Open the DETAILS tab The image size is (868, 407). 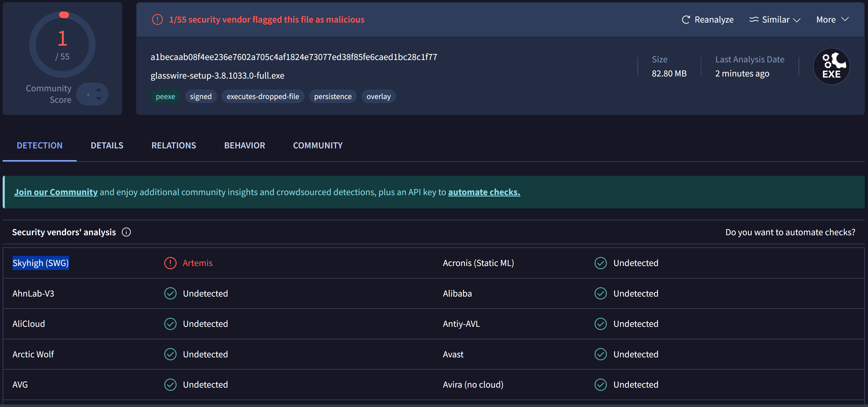pyautogui.click(x=107, y=145)
